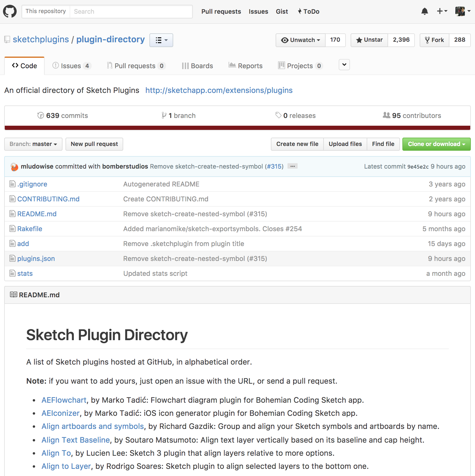This screenshot has width=475, height=476.
Task: Click file icon next to plugins.json
Action: (x=12, y=258)
